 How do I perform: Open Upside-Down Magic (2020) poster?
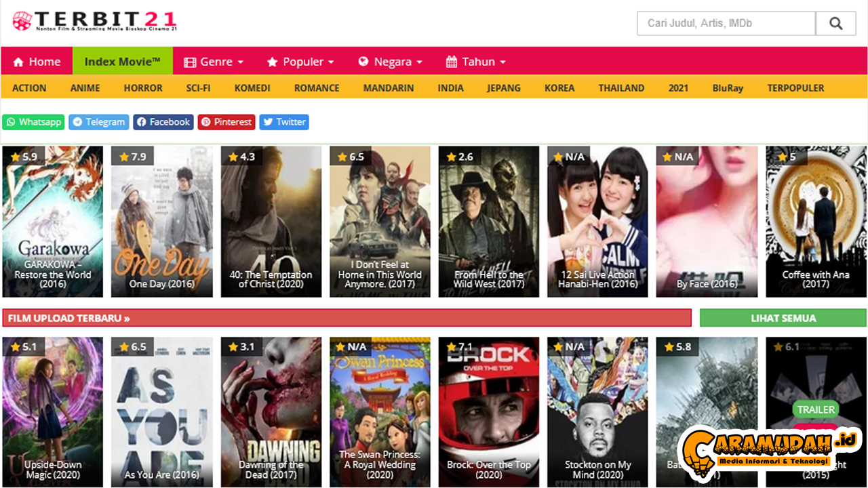(53, 412)
